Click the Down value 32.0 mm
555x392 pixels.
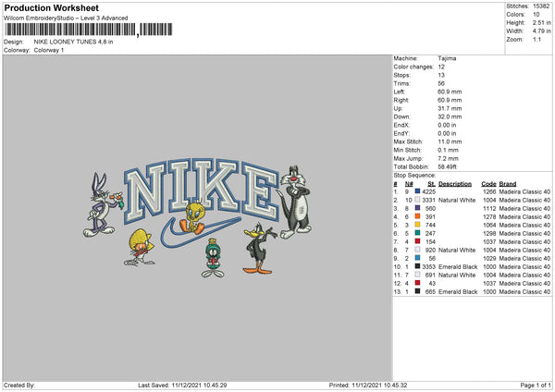coord(450,116)
